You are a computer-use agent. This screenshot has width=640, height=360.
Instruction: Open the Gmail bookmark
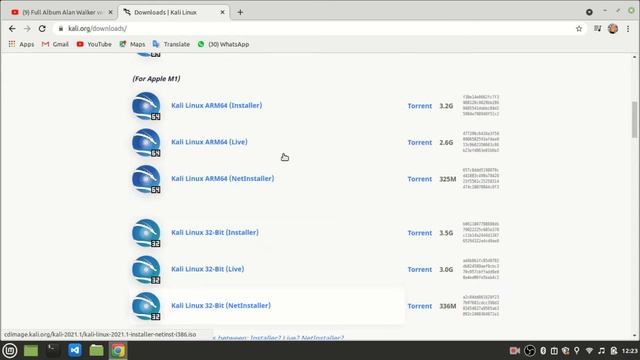55,44
